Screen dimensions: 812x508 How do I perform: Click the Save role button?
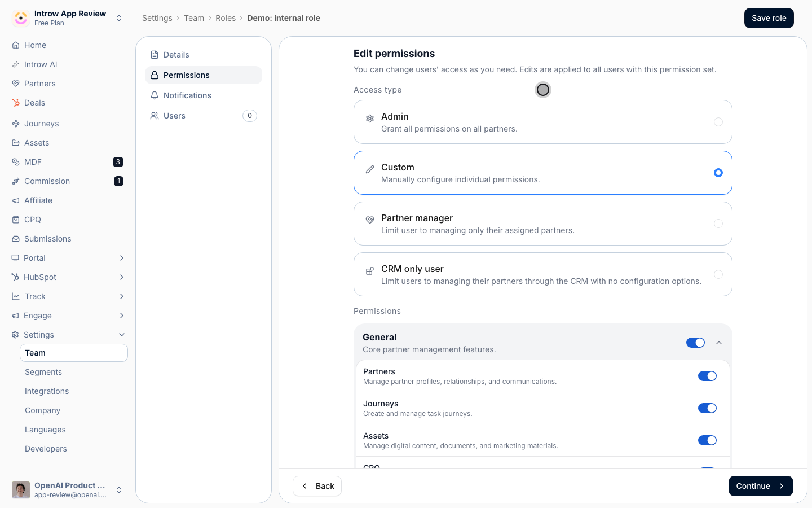769,18
